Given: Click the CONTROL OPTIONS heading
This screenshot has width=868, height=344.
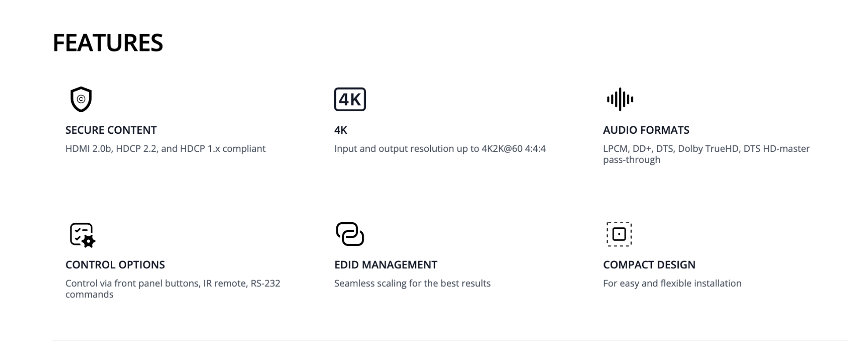Looking at the screenshot, I should point(115,265).
